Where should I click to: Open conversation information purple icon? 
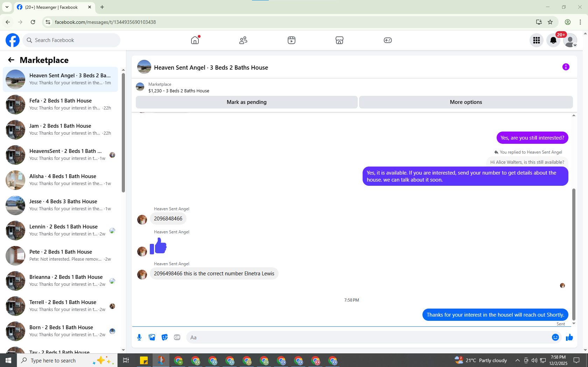tap(566, 67)
